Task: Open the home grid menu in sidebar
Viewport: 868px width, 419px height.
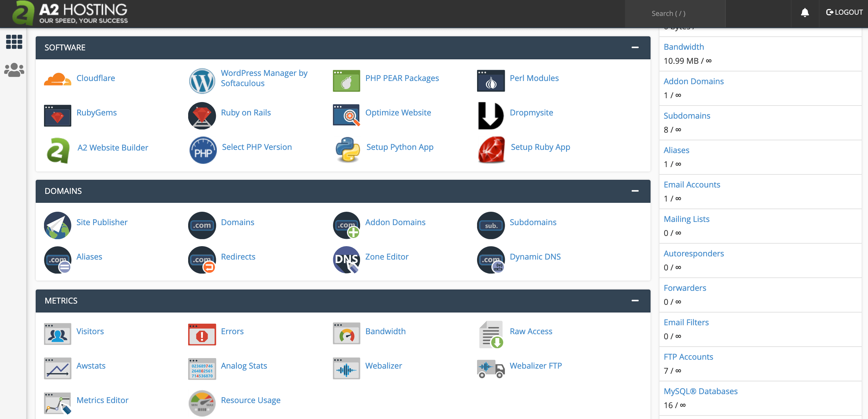Action: coord(14,42)
